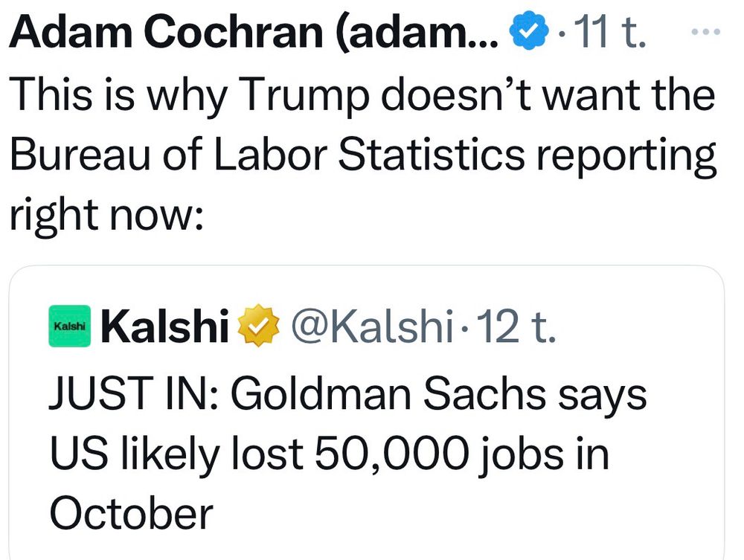Click Kalshi's gold verified badge
Screen dimensions: 744x560
[x=256, y=328]
